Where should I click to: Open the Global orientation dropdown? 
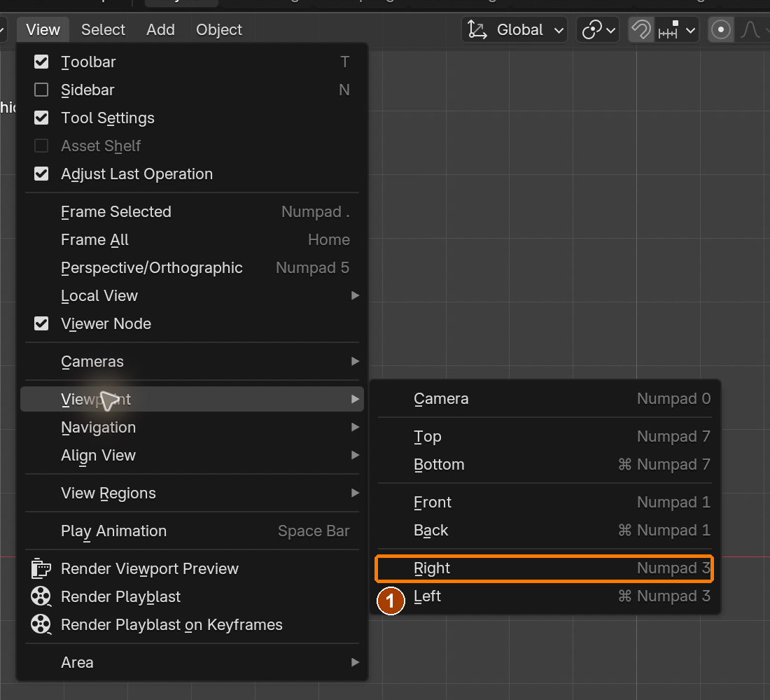click(514, 29)
